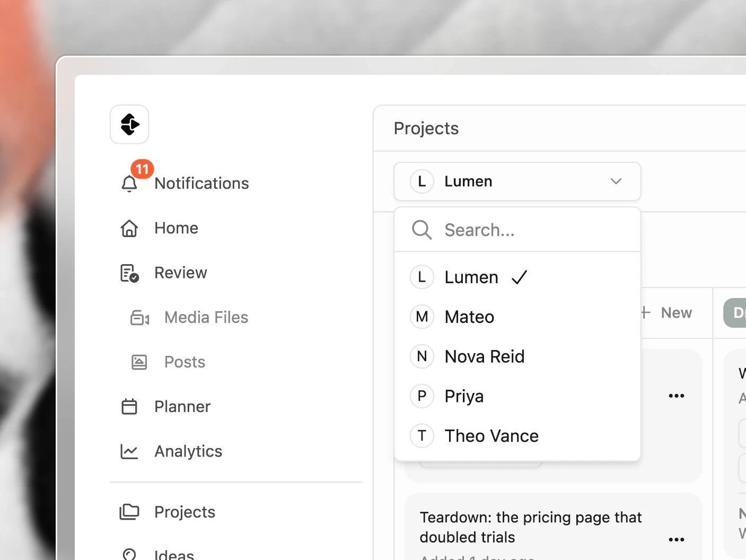Click the New button with plus
746x560 pixels.
(667, 313)
